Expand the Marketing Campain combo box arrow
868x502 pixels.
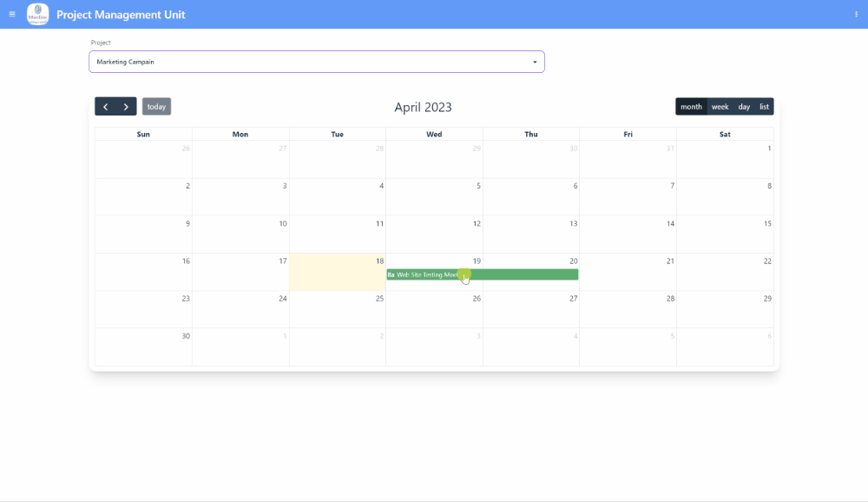tap(533, 62)
